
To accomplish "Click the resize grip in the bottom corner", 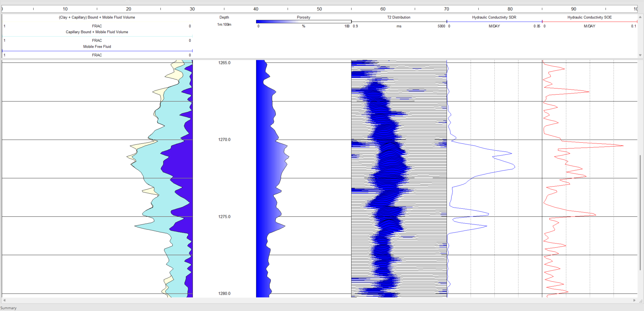I will coord(641,301).
